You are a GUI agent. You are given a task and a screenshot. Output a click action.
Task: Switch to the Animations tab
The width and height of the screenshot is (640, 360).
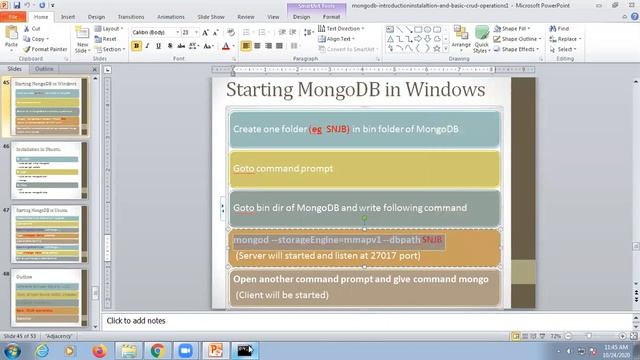click(171, 17)
